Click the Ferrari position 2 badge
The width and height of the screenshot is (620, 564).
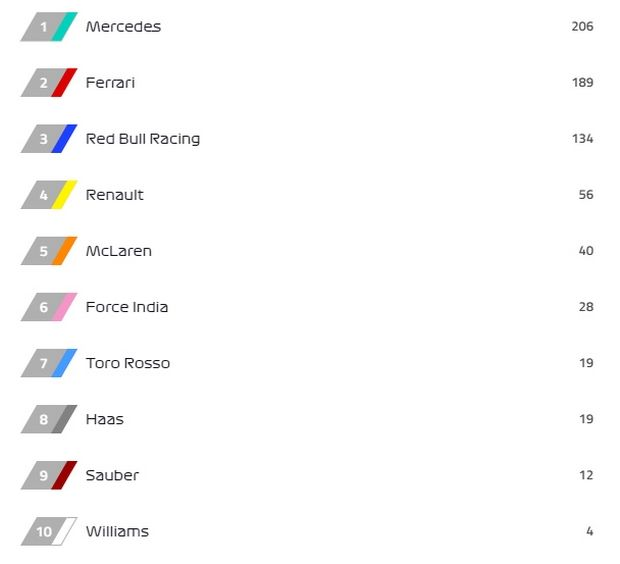coord(49,83)
